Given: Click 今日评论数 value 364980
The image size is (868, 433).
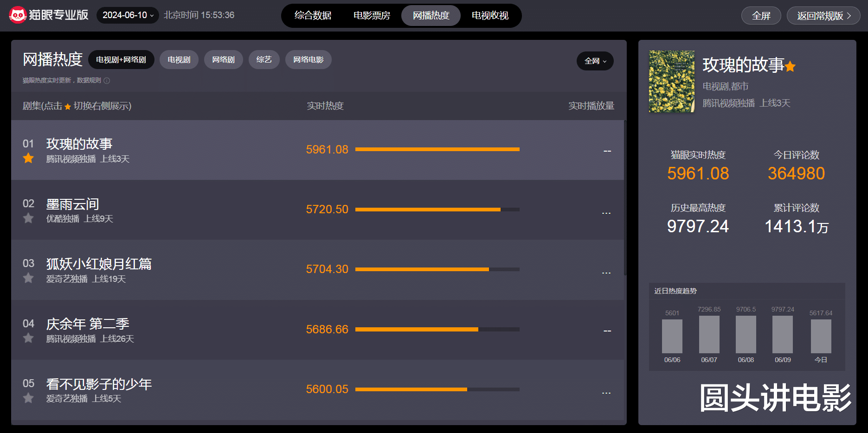Looking at the screenshot, I should pos(797,173).
